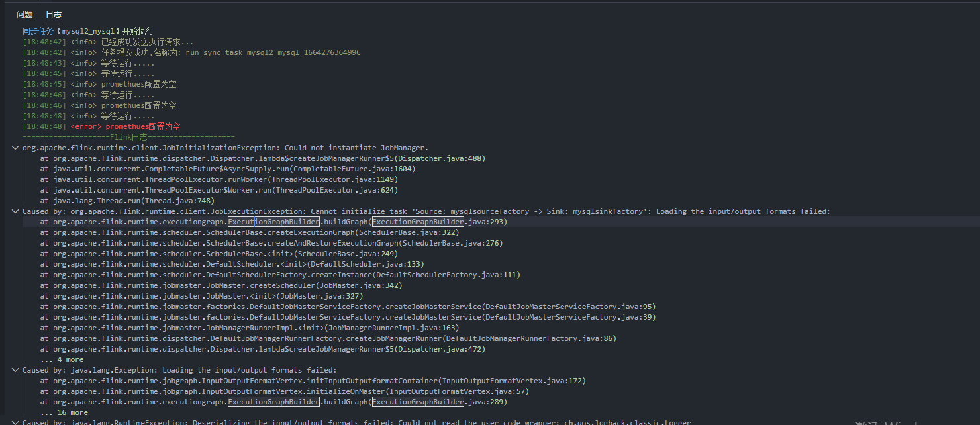Collapse the 'Loading the input/output formats failed' trace

[x=15, y=370]
